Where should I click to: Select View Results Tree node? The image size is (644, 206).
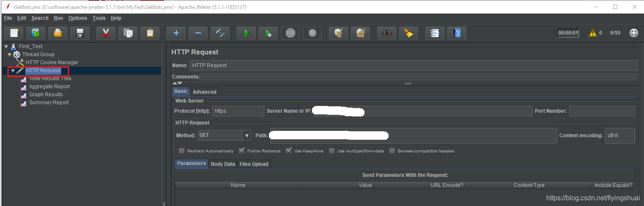50,79
